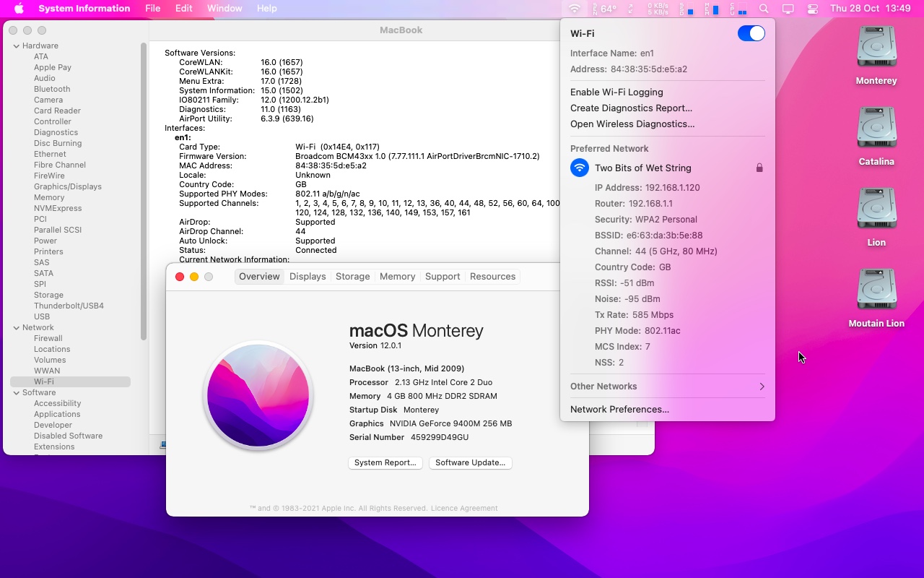924x578 pixels.
Task: Select Wi-Fi in the sidebar
Action: click(x=70, y=381)
